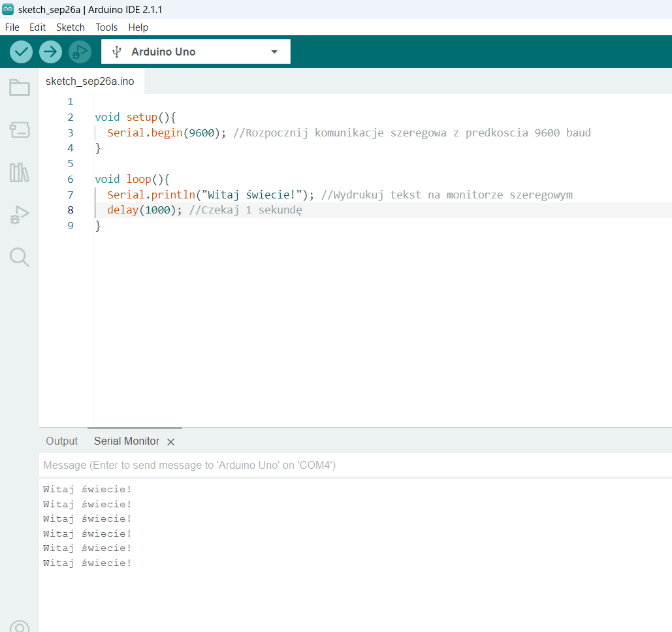Open the Search magnifier in sidebar
Screen dimensions: 672x632
[20, 257]
